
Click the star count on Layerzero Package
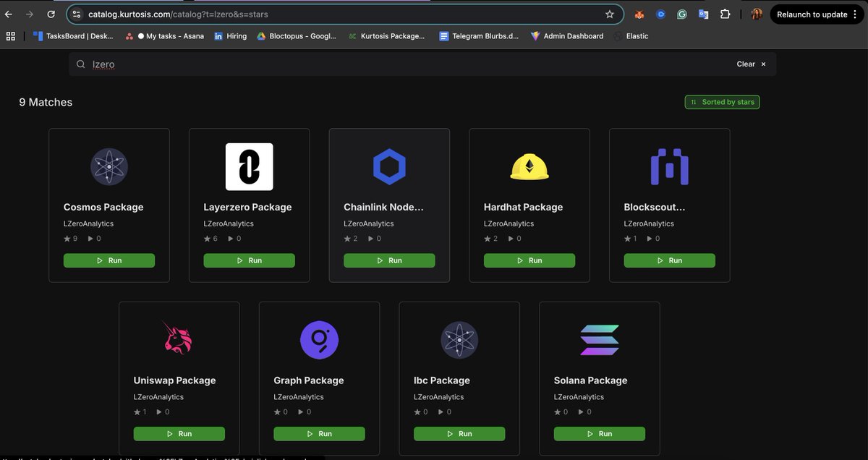(x=210, y=239)
